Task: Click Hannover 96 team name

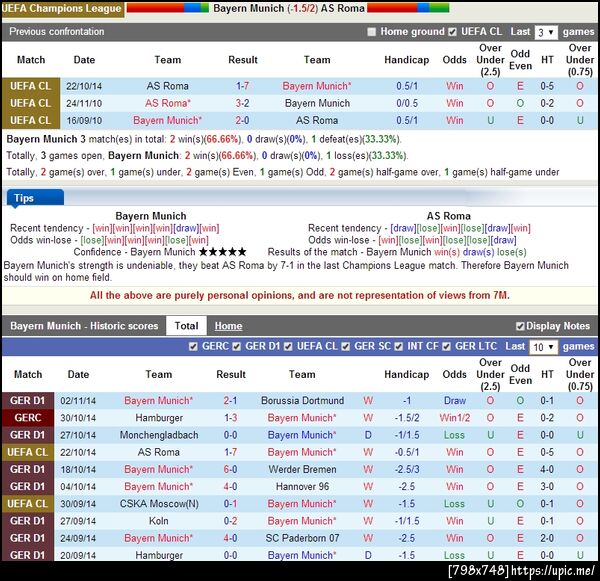Action: (302, 487)
